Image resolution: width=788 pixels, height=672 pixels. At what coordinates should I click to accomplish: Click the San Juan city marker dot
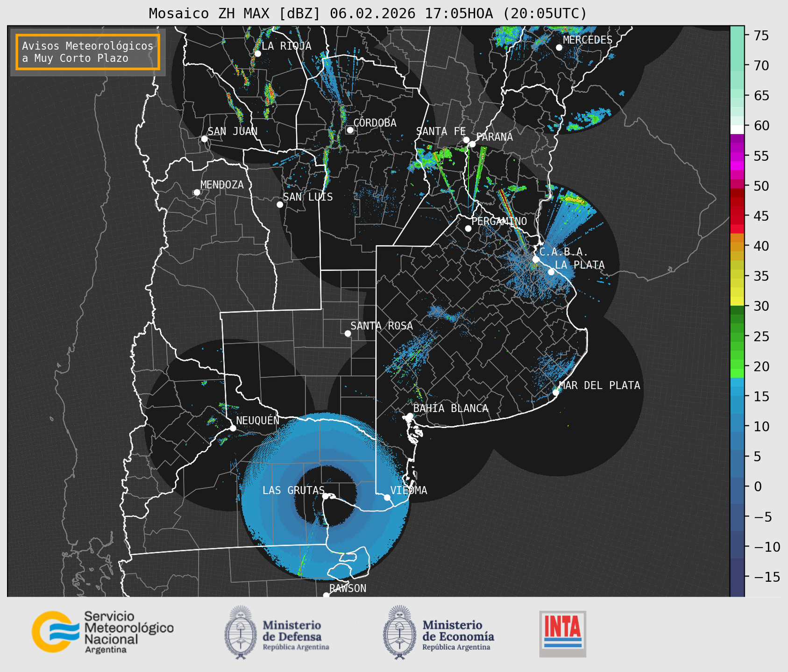pos(204,139)
